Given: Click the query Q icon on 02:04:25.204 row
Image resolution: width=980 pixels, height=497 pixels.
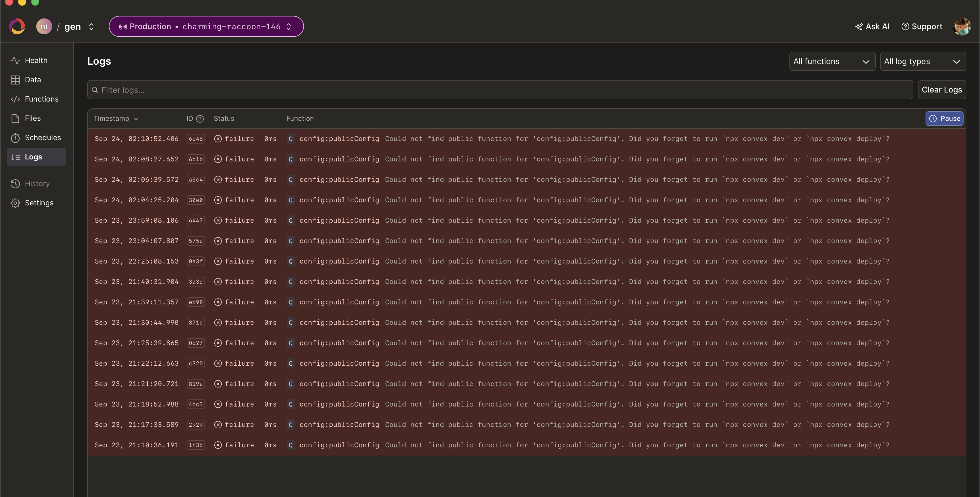Looking at the screenshot, I should (291, 200).
